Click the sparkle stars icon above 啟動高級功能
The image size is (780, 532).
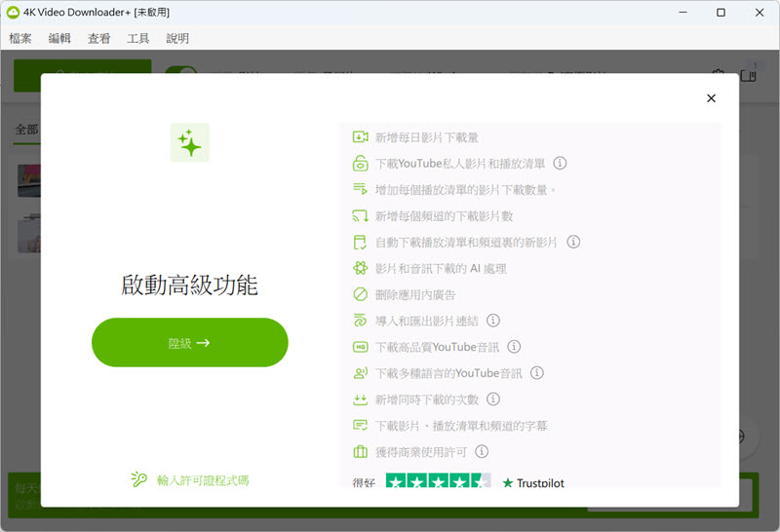coord(189,142)
